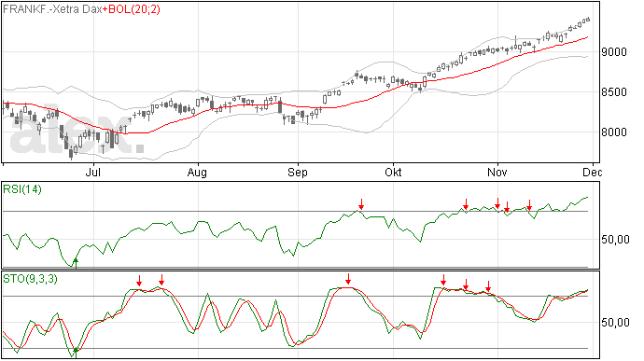
Task: Select the "Aug" month label
Action: pyautogui.click(x=197, y=172)
